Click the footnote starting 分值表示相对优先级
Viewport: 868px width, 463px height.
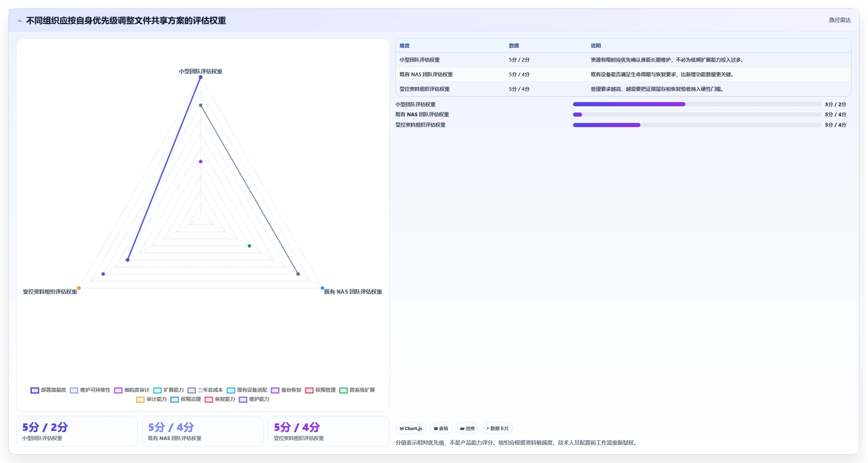517,443
